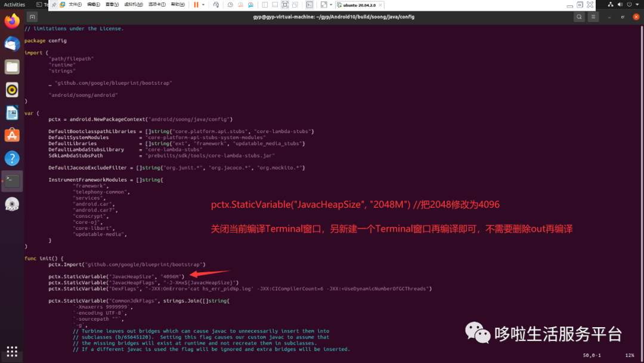
Task: Open the VMware 选项卡(T) menu
Action: [157, 5]
